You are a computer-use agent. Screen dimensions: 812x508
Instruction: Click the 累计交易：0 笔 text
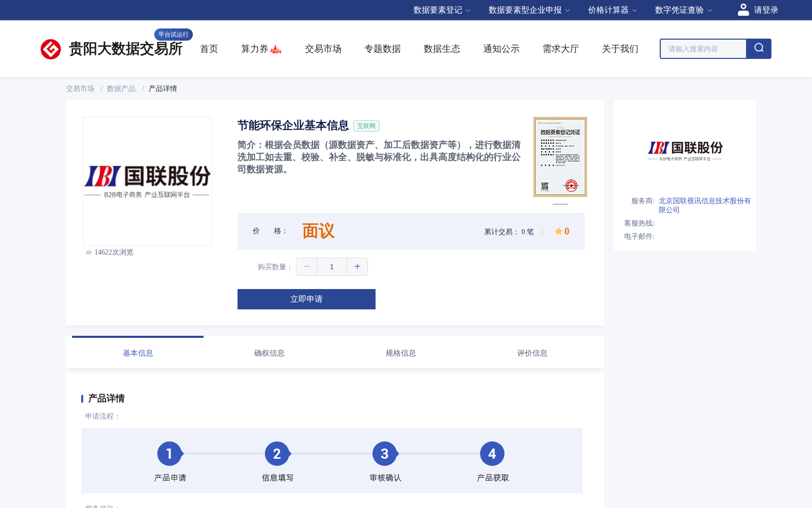coord(509,232)
